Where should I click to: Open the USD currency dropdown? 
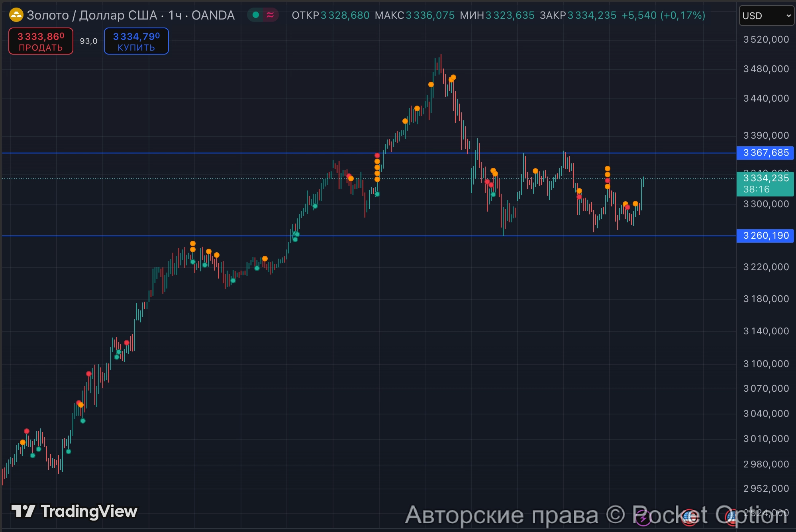pos(766,16)
